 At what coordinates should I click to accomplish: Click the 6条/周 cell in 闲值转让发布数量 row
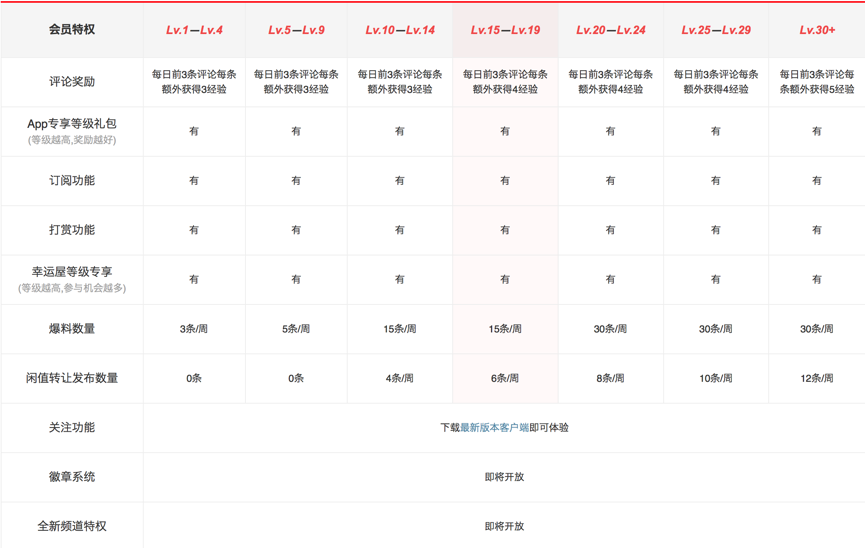(505, 379)
